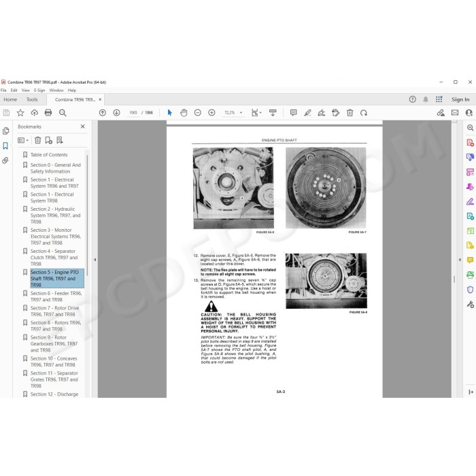Open zoom level dropdown arrow
The height and width of the screenshot is (476, 476).
[241, 113]
